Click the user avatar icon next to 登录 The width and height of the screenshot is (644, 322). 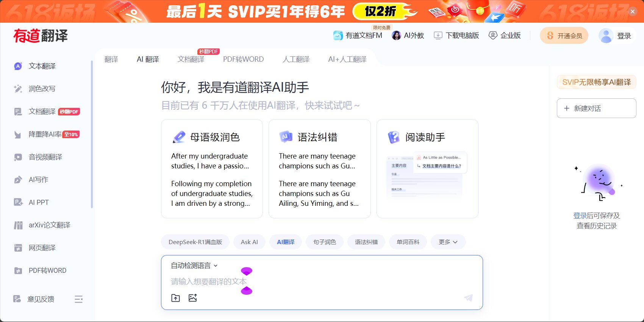[x=606, y=36]
